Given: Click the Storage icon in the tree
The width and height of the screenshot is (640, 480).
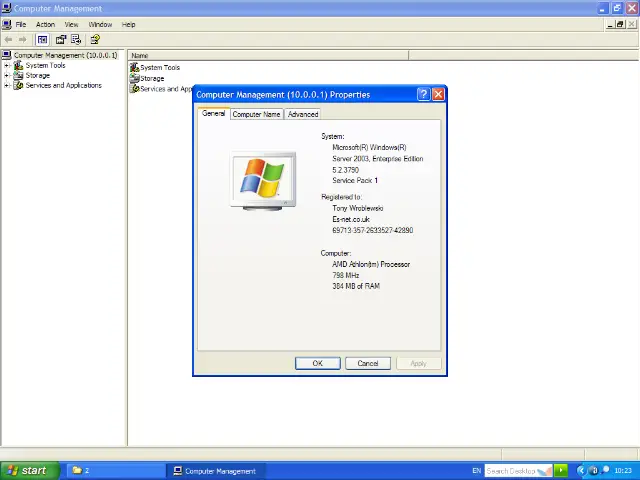Looking at the screenshot, I should 18,76.
